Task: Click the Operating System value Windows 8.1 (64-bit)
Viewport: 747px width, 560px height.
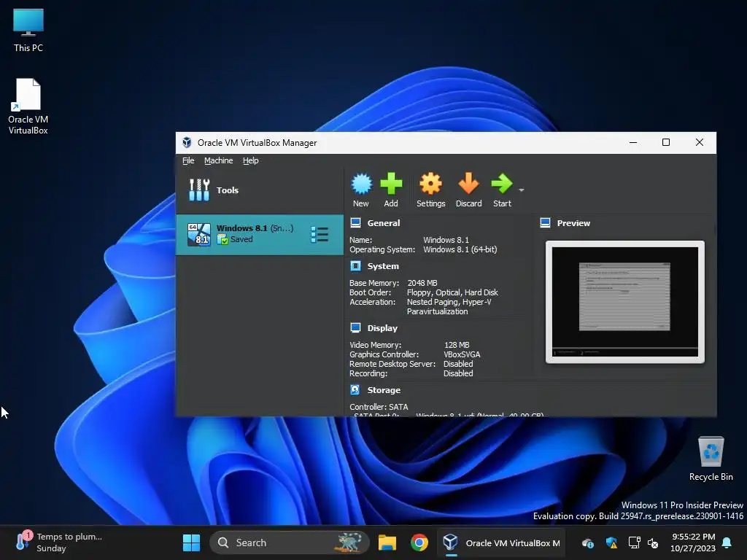Action: click(460, 249)
